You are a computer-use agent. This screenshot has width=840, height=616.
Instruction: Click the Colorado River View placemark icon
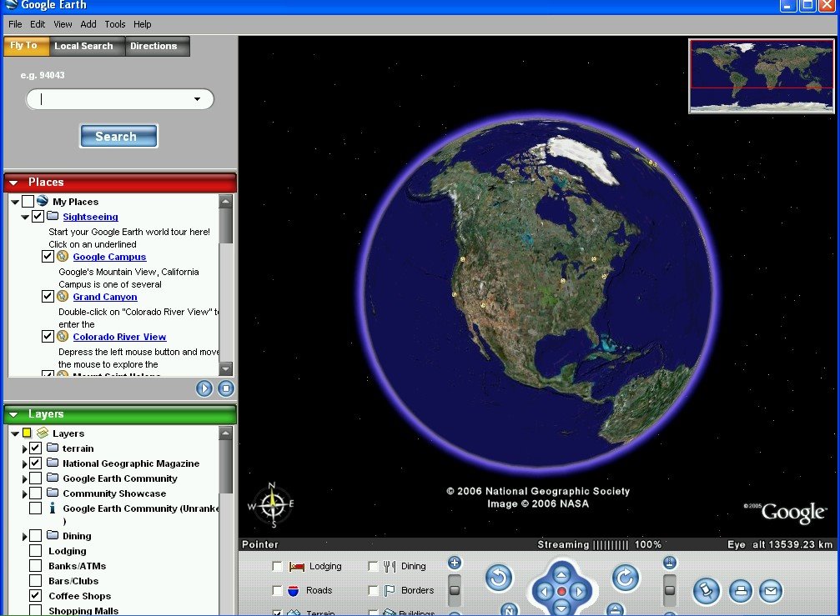pyautogui.click(x=63, y=336)
